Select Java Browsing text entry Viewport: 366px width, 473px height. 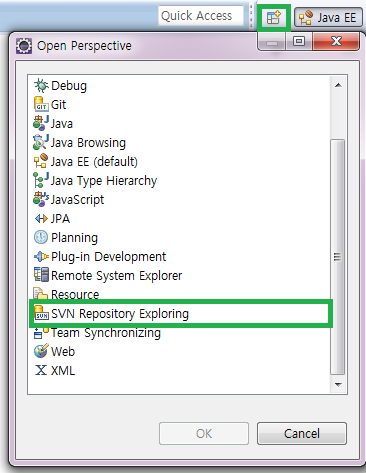(x=88, y=143)
